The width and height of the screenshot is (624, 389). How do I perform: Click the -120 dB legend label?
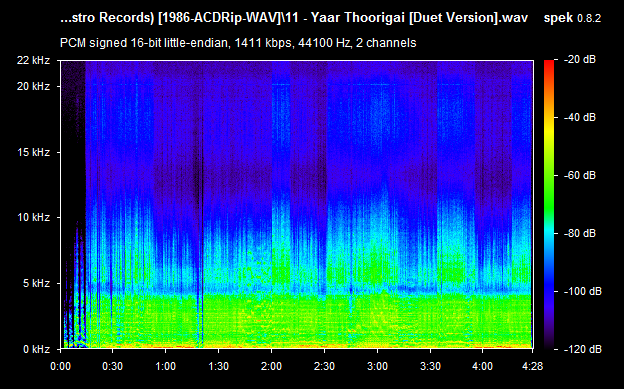click(x=582, y=349)
